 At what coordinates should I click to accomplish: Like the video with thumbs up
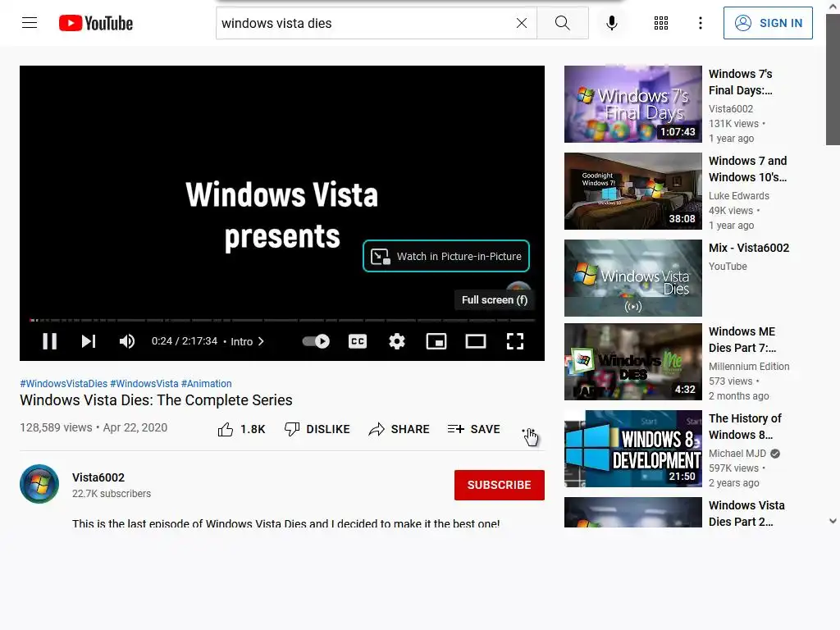pyautogui.click(x=241, y=429)
